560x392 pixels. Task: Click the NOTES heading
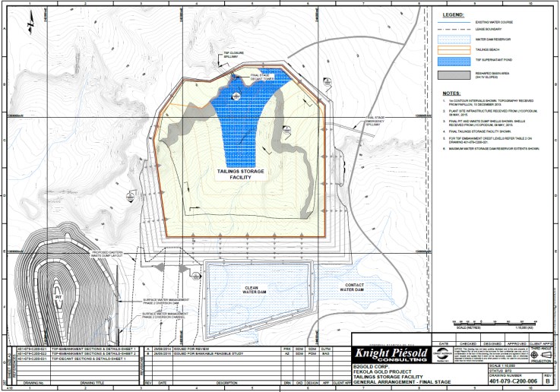pyautogui.click(x=453, y=93)
